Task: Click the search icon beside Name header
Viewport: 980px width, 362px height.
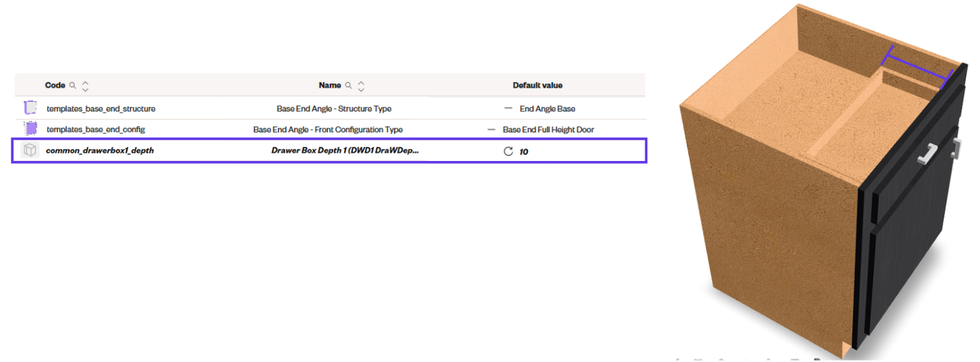Action: 348,86
